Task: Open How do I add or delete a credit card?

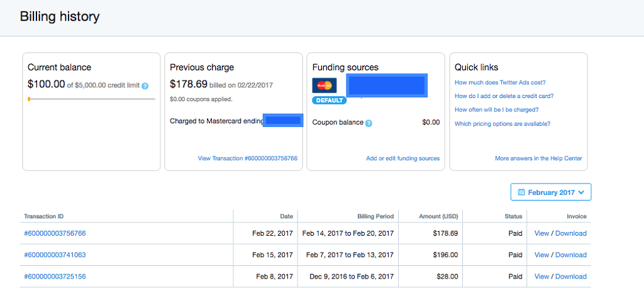Action: (x=504, y=96)
